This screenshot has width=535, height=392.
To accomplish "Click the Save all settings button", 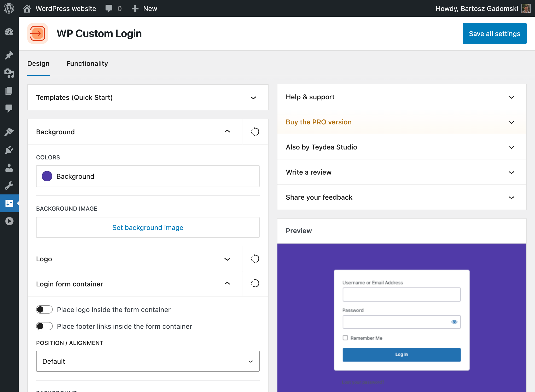I will click(x=495, y=33).
